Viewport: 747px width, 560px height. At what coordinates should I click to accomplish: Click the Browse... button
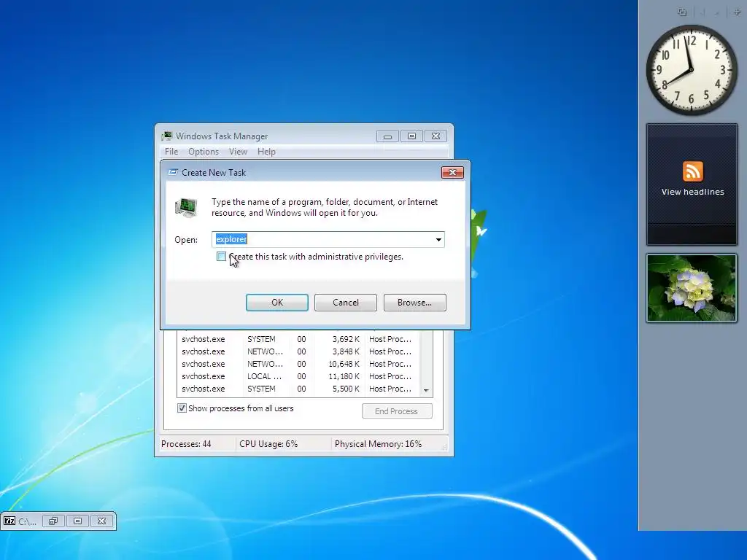point(414,303)
